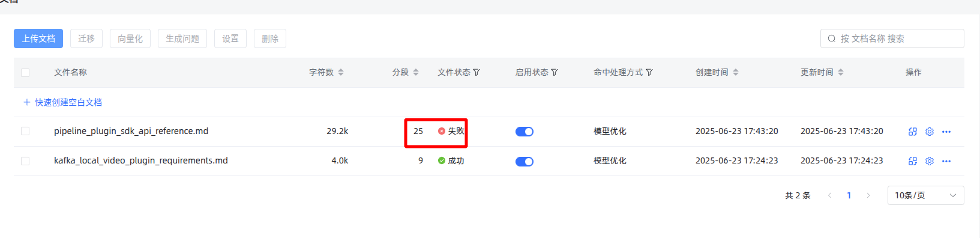Sort by 创建时间 column
Image resolution: width=980 pixels, height=238 pixels.
(736, 72)
